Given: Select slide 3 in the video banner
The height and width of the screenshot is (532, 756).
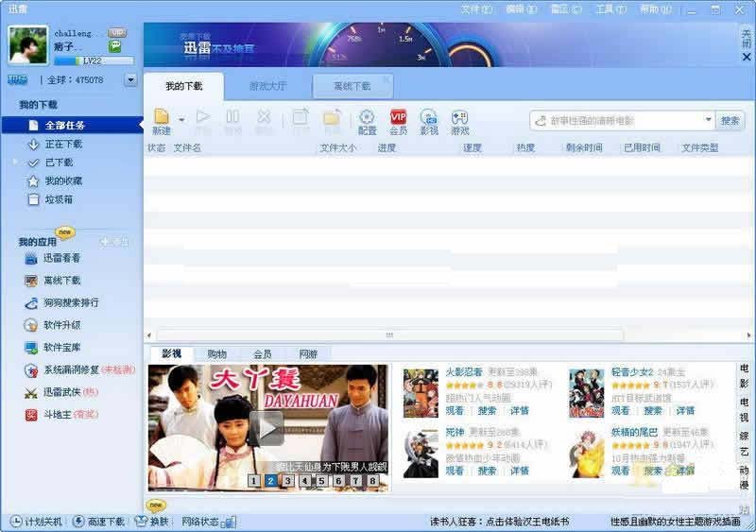Looking at the screenshot, I should 287,480.
